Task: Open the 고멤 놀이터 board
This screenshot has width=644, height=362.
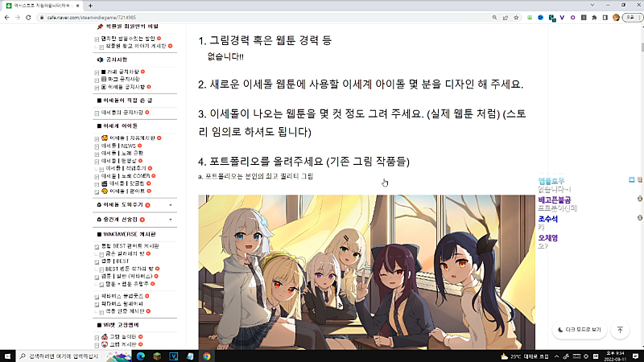Action: [x=123, y=337]
